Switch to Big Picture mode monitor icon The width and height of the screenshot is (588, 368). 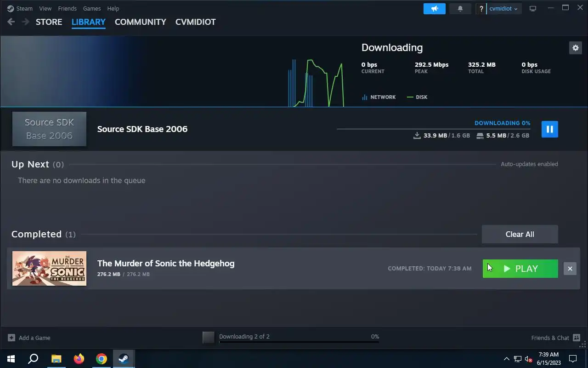[x=533, y=8]
